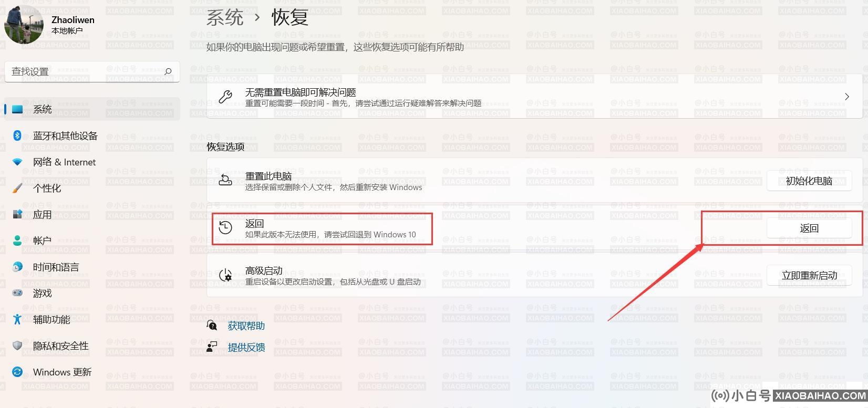Click the wrench troubleshoot icon
Screen dimensions: 868x408
click(x=225, y=97)
